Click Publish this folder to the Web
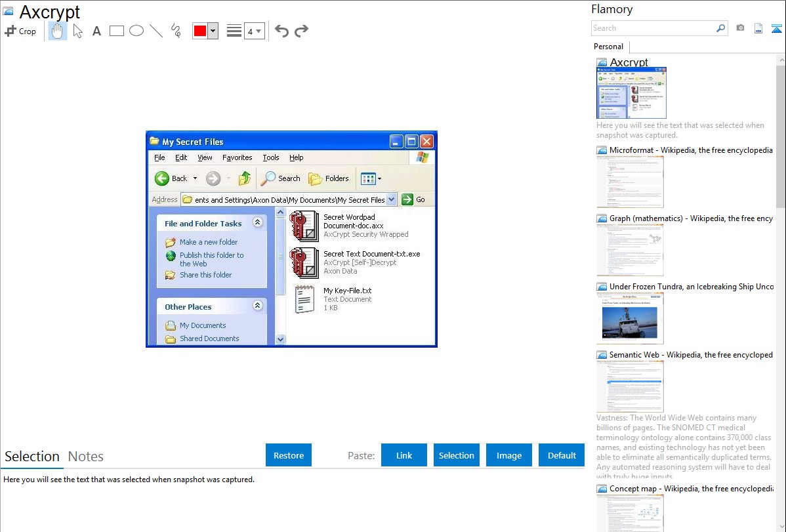This screenshot has height=532, width=786. point(211,259)
